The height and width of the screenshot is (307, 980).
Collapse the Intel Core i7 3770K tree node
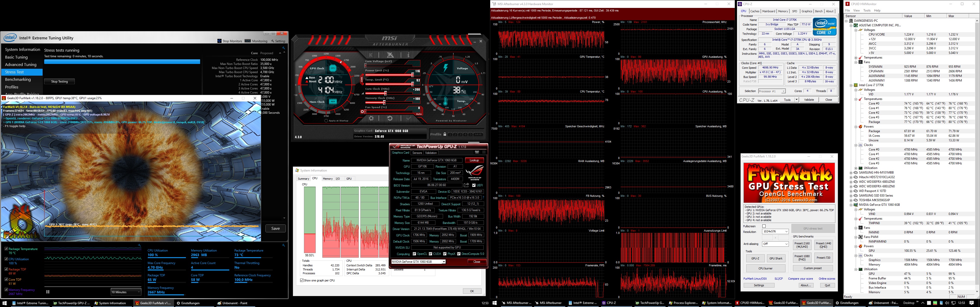point(851,85)
